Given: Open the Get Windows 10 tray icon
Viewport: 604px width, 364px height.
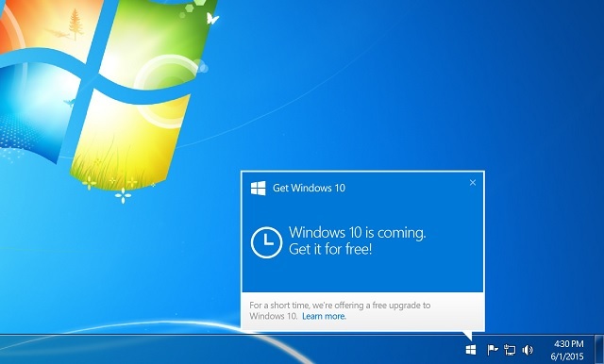Looking at the screenshot, I should [471, 350].
